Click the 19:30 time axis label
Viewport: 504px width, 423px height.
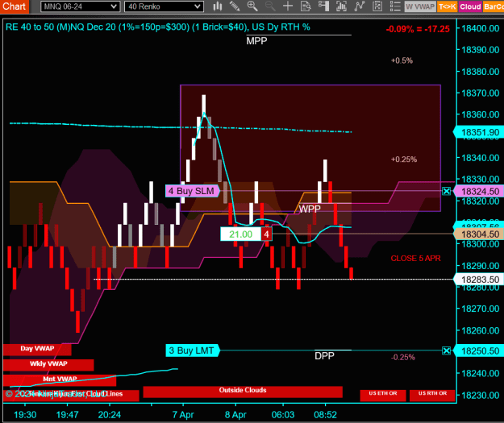pyautogui.click(x=25, y=415)
